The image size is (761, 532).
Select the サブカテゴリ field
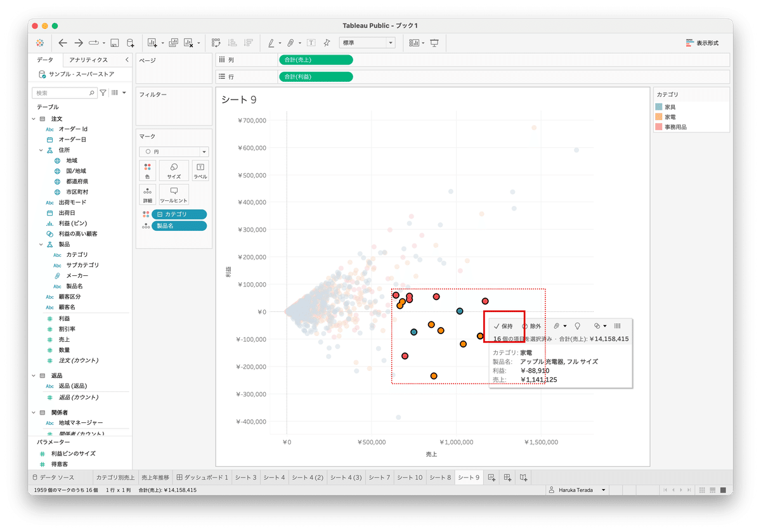point(82,265)
